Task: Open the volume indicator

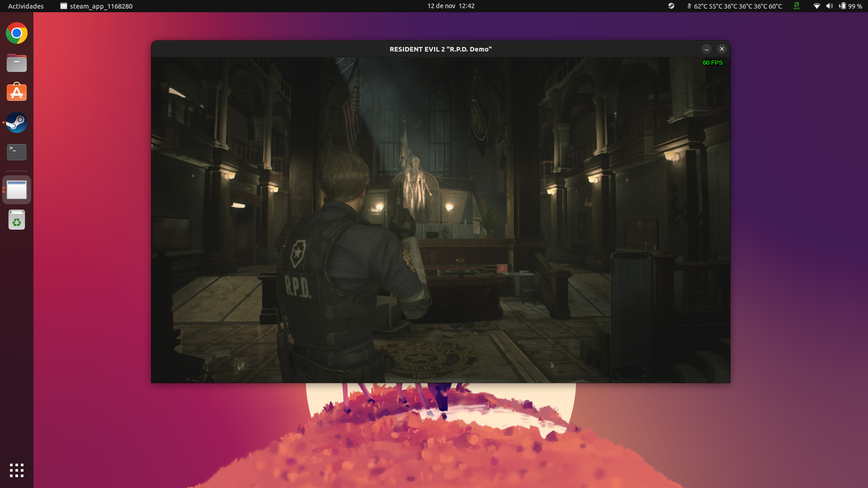Action: pos(829,6)
